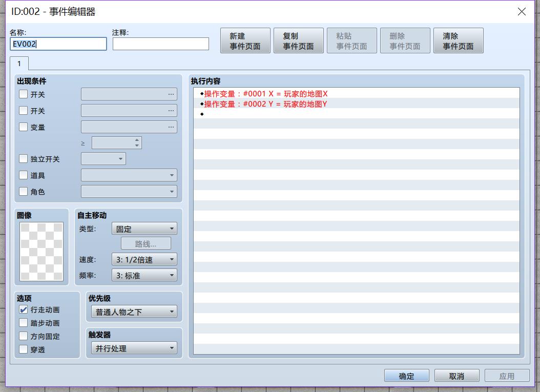This screenshot has height=392, width=540.
Task: Open the 优先级 dropdown 普通人物之下
Action: coord(134,312)
